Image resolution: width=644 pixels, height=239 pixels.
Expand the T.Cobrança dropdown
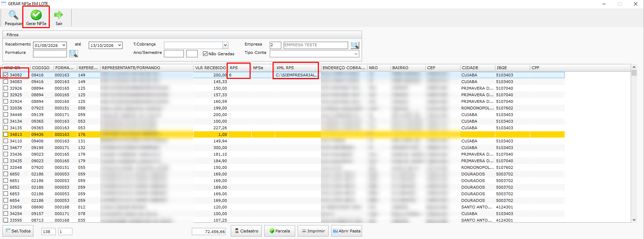[x=225, y=45]
